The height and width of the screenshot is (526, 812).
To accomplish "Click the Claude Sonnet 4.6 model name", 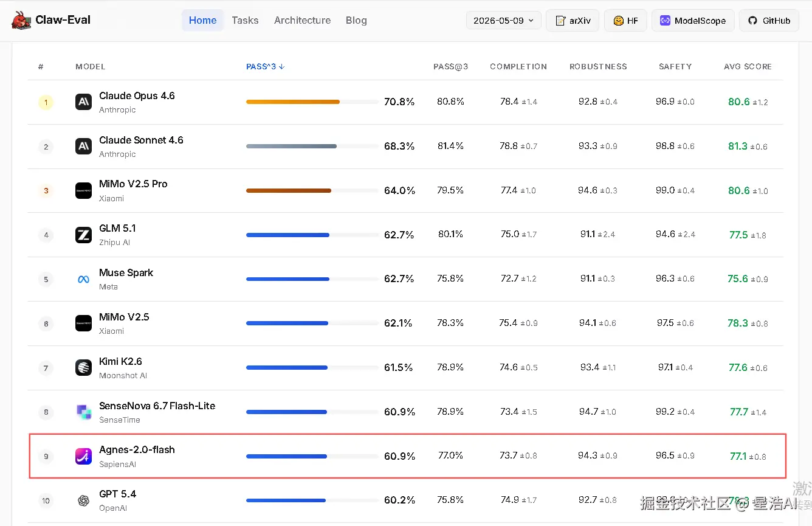I will 141,140.
